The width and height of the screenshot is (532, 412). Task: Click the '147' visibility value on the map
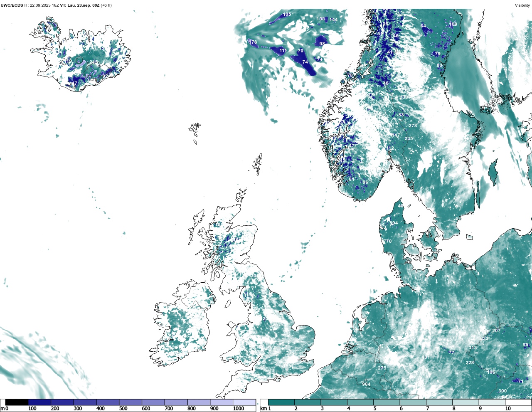[x=395, y=135]
